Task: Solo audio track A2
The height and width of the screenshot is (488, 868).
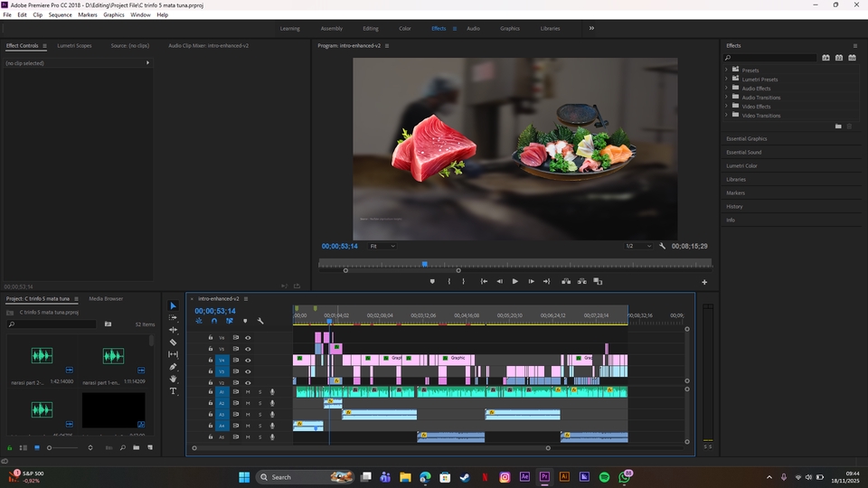Action: (x=260, y=403)
